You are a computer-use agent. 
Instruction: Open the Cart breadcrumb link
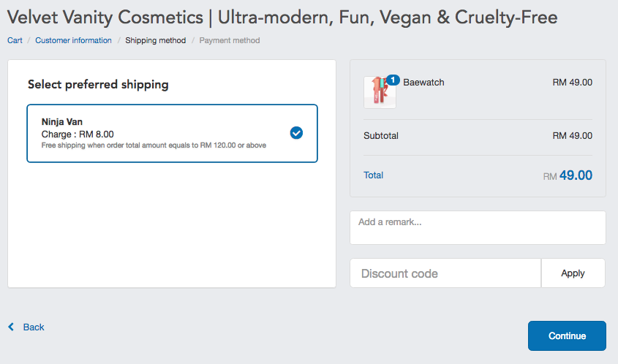15,40
